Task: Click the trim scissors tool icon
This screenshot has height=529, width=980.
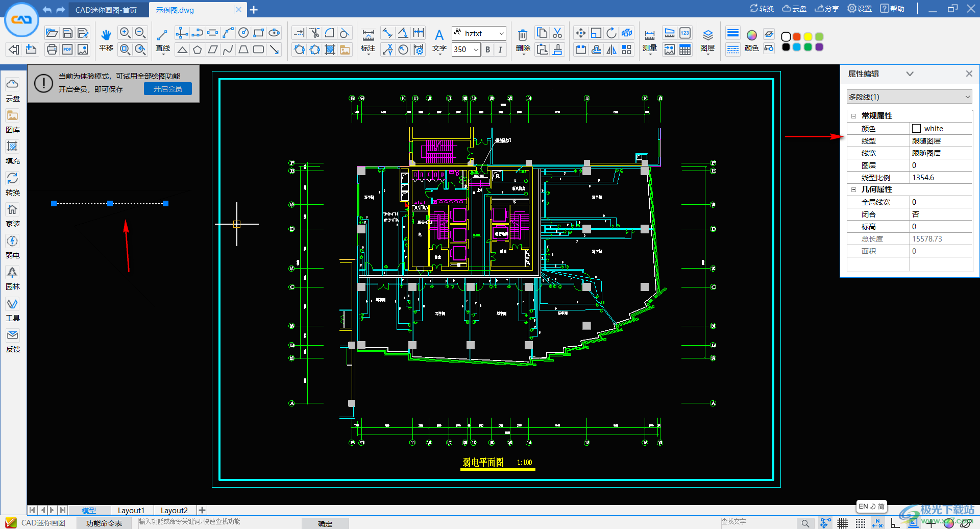Action: [315, 33]
